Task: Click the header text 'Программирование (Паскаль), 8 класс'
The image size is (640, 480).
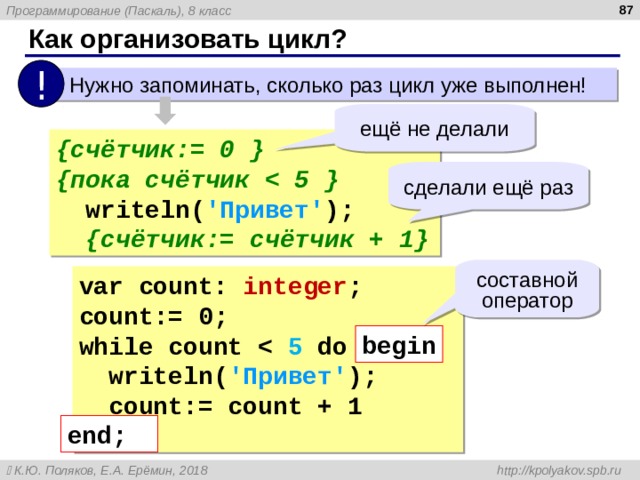Action: pos(119,11)
